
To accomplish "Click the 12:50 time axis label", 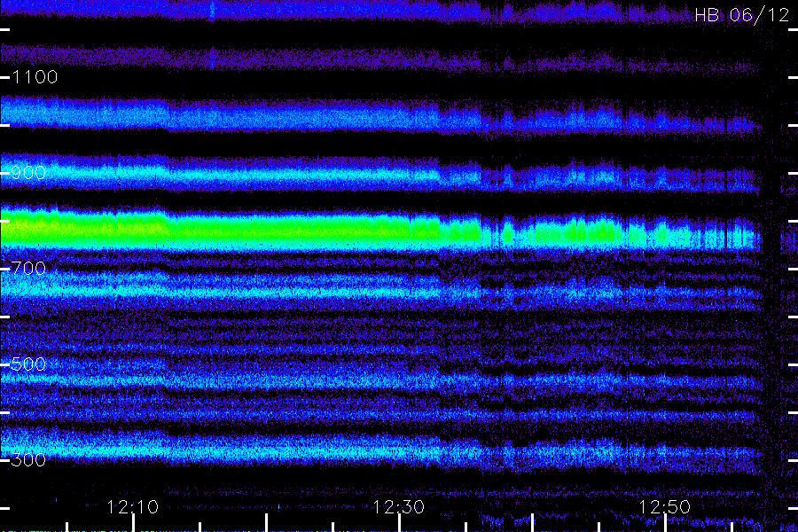I will click(x=665, y=507).
